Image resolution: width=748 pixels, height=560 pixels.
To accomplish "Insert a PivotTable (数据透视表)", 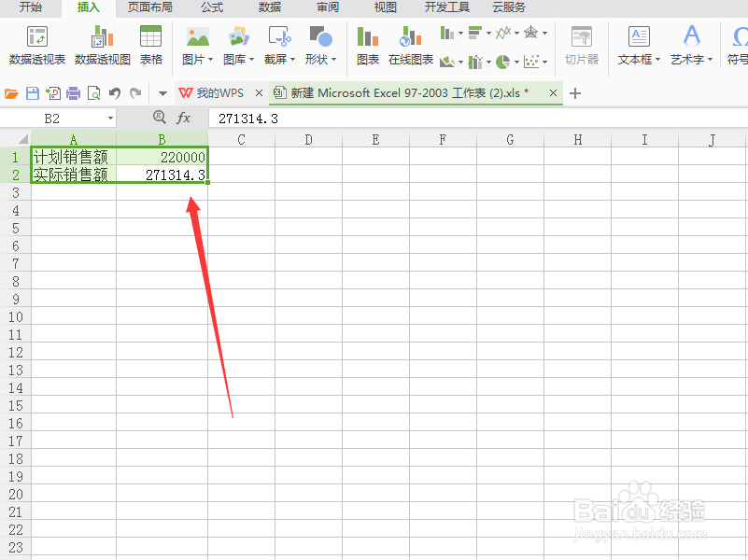I will click(36, 46).
